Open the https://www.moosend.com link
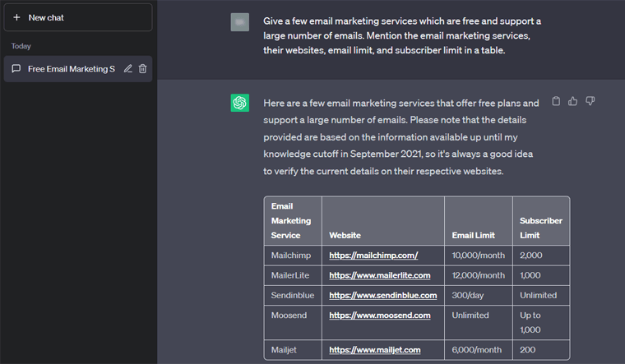 pyautogui.click(x=380, y=315)
